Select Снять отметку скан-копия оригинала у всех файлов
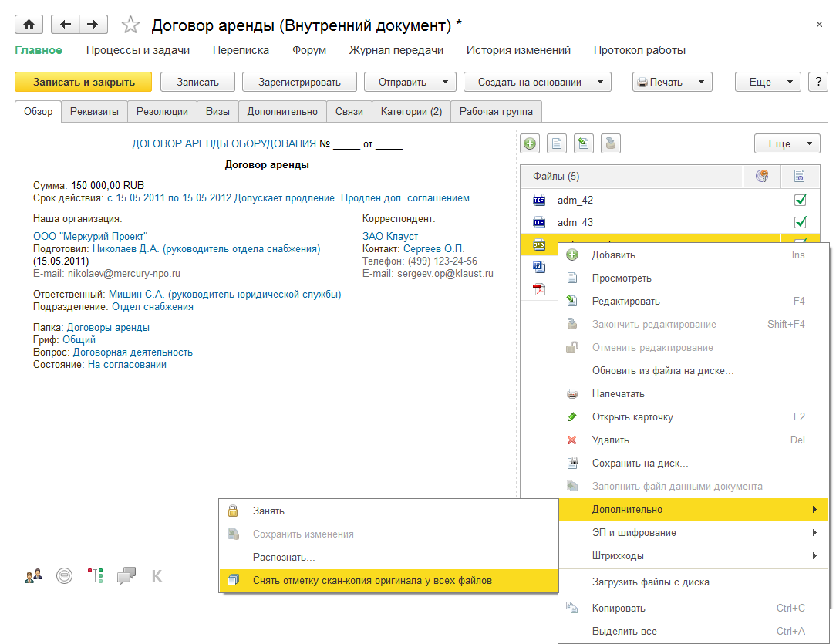This screenshot has width=836, height=644. pyautogui.click(x=388, y=581)
